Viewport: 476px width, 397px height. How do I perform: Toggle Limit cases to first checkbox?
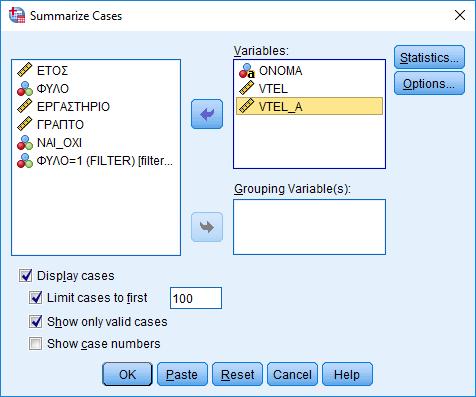click(36, 297)
